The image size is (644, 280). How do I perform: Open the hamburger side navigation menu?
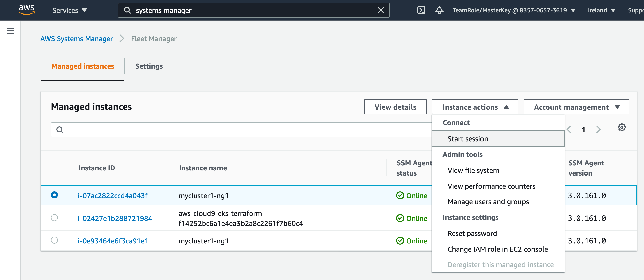pos(10,31)
